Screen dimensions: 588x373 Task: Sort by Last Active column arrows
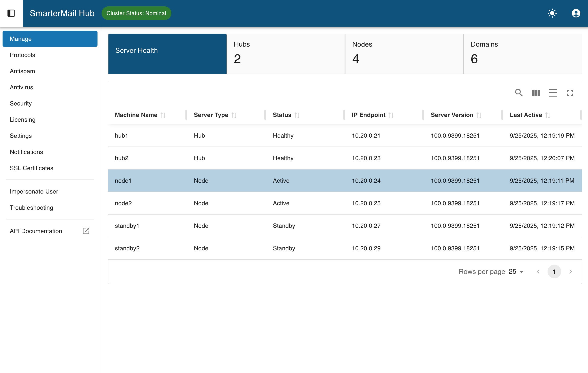coord(548,115)
